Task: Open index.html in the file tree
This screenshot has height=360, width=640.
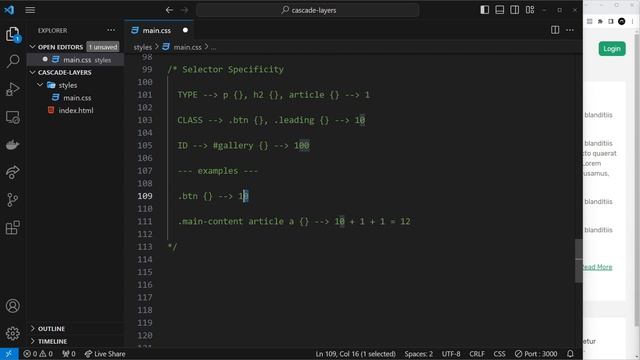Action: point(76,110)
